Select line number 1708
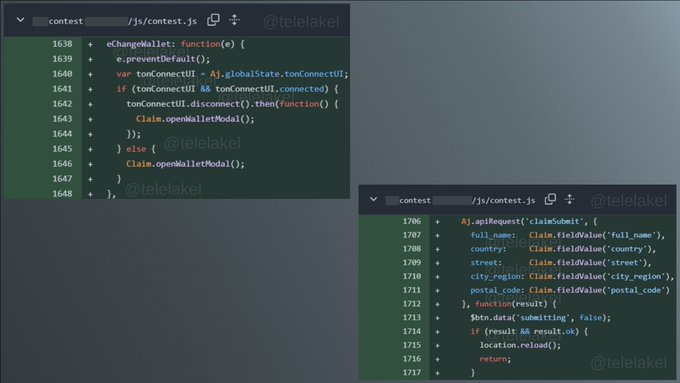This screenshot has height=383, width=680. [412, 249]
